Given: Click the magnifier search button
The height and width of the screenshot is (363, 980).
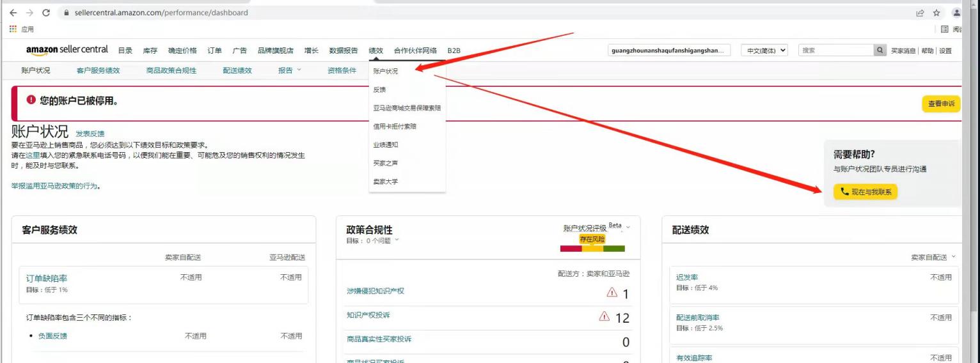Looking at the screenshot, I should coord(881,50).
